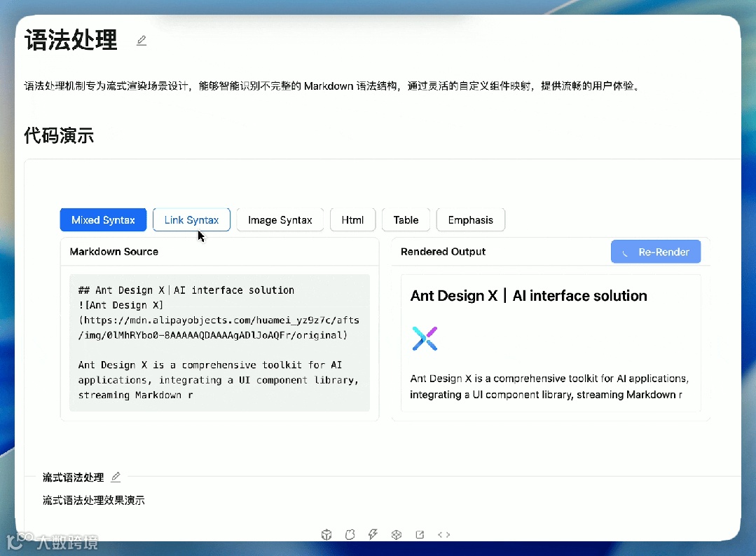Switch to Link Syntax tab

pos(191,220)
